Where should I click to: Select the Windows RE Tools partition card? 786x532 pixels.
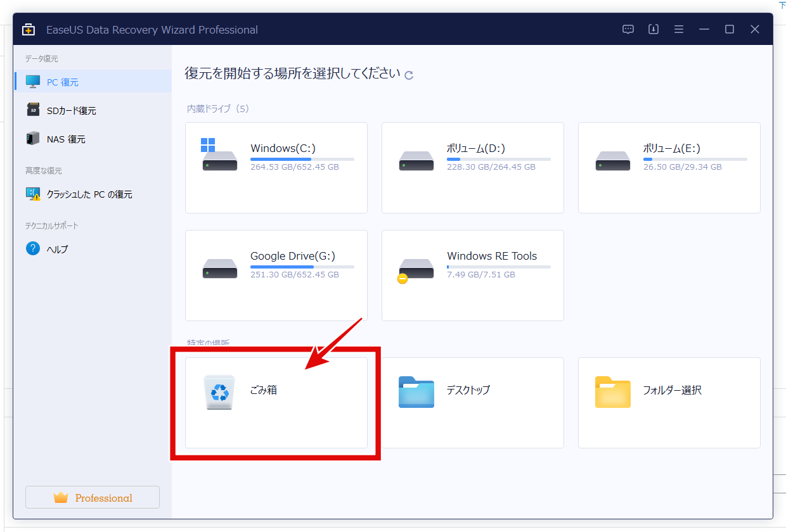473,275
